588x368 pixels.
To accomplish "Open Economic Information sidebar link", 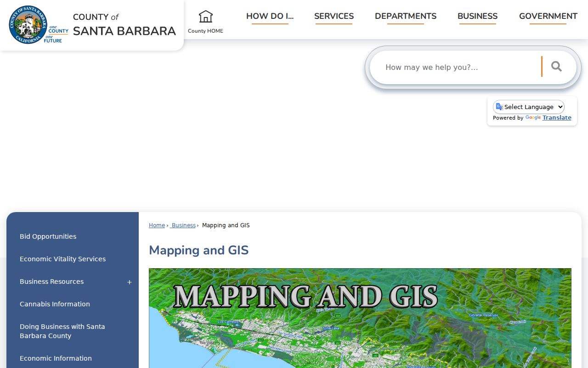I will pyautogui.click(x=56, y=358).
